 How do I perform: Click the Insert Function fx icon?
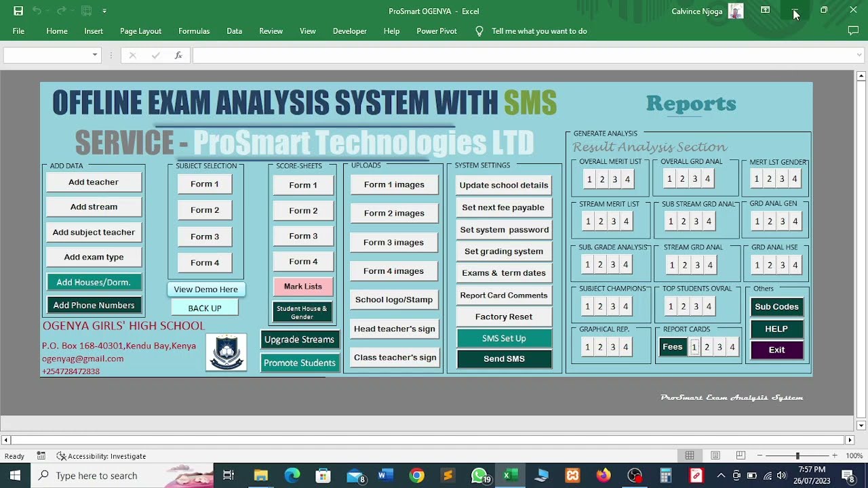click(178, 56)
